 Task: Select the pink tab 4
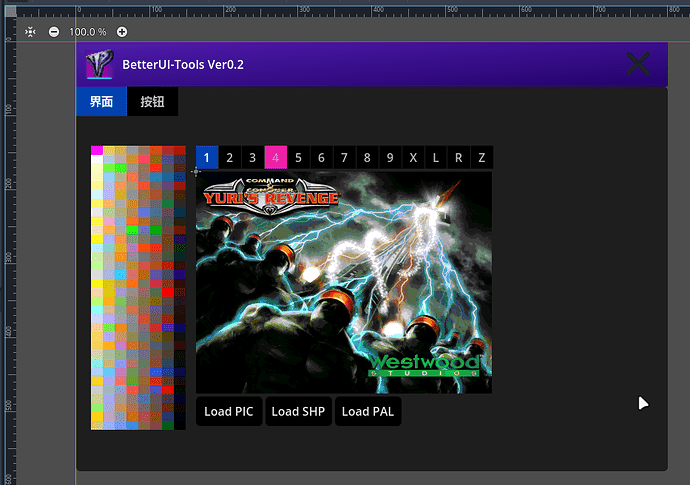[x=275, y=158]
